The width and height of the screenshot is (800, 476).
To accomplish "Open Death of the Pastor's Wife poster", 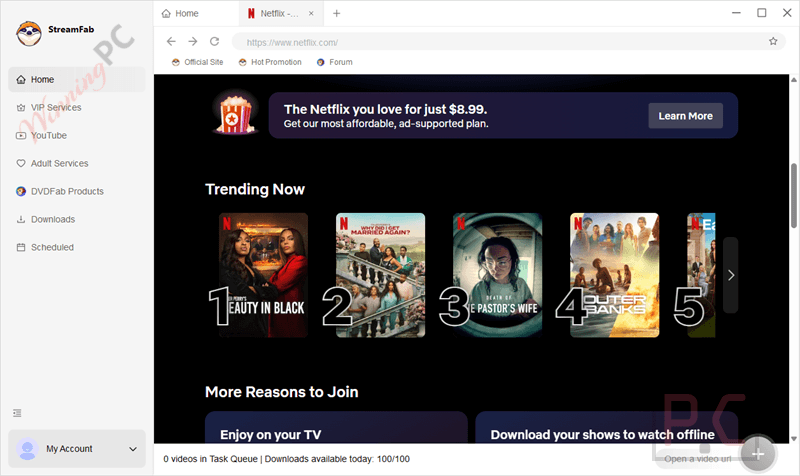I will (x=497, y=275).
